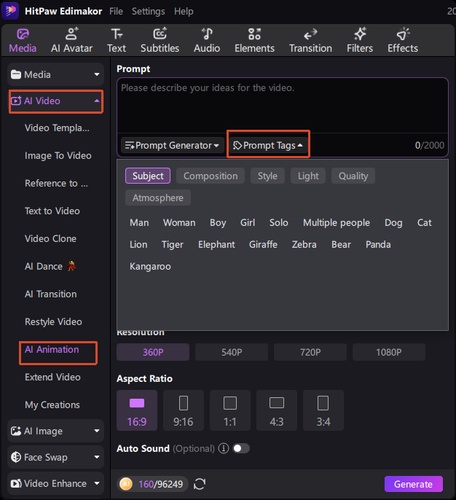Click the Prompt Generator list icon

coord(129,145)
